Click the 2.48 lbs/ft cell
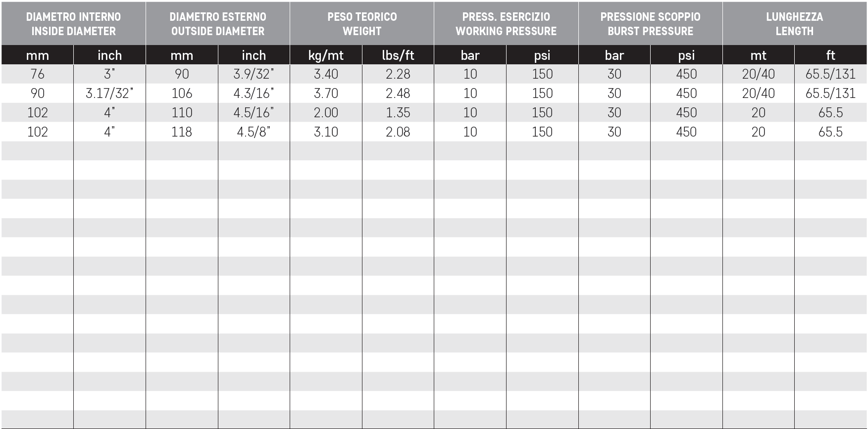868x429 pixels. click(x=398, y=94)
